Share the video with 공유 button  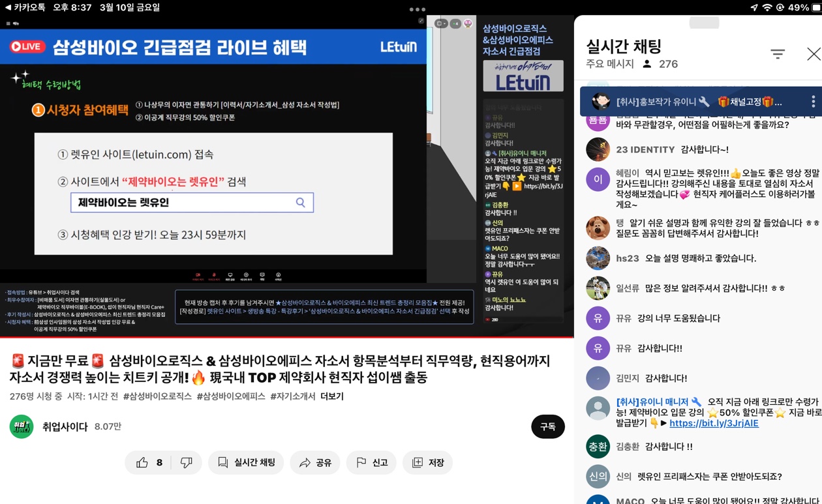[315, 462]
